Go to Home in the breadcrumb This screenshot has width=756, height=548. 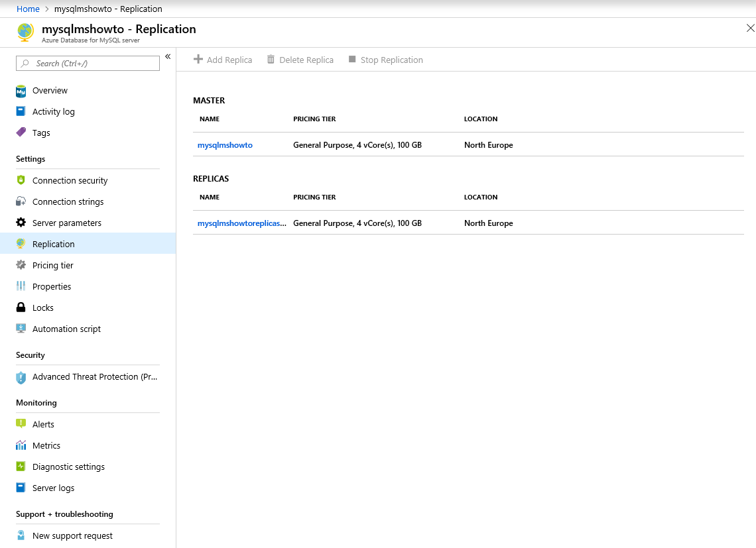pos(28,9)
